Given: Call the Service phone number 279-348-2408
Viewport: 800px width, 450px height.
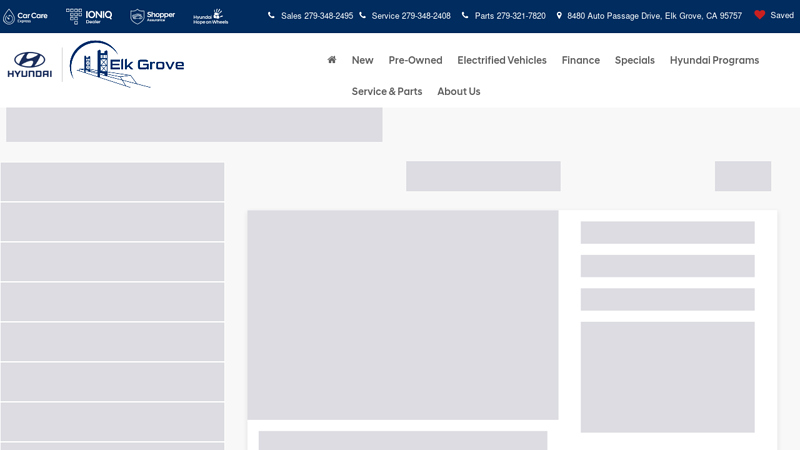Looking at the screenshot, I should [410, 16].
